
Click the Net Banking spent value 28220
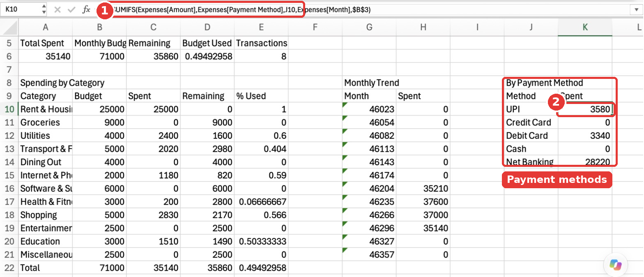coord(585,162)
